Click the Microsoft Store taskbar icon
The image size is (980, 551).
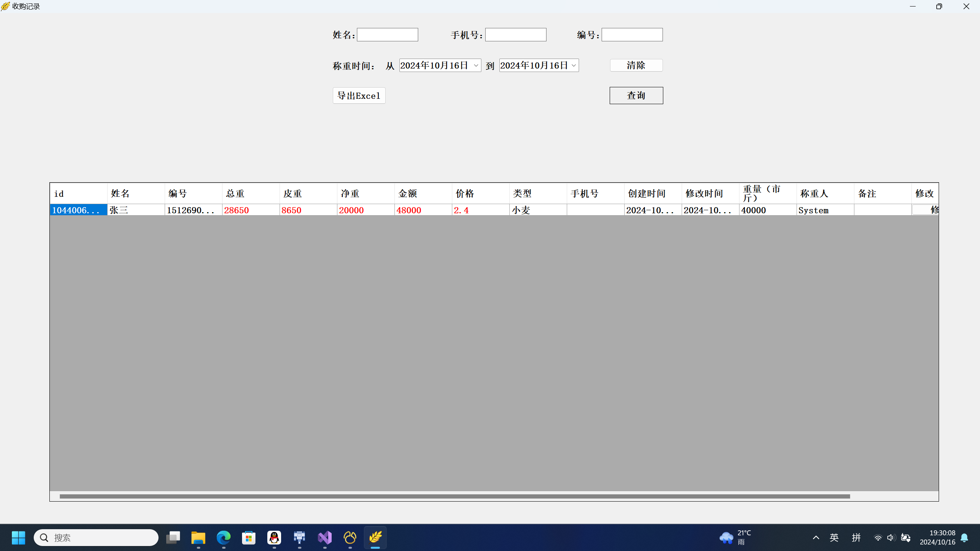point(249,538)
